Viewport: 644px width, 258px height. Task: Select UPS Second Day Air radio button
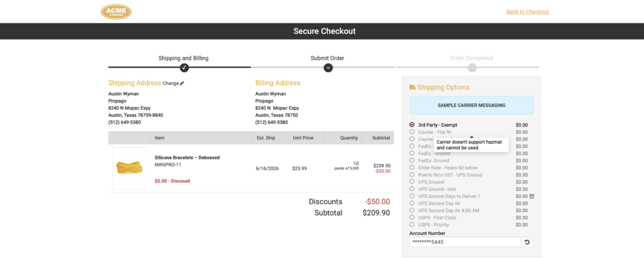412,203
